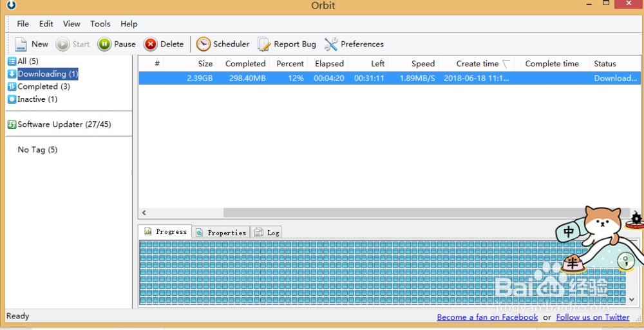Click the Report Bug toolbar label
This screenshot has height=330, width=644.
point(295,44)
